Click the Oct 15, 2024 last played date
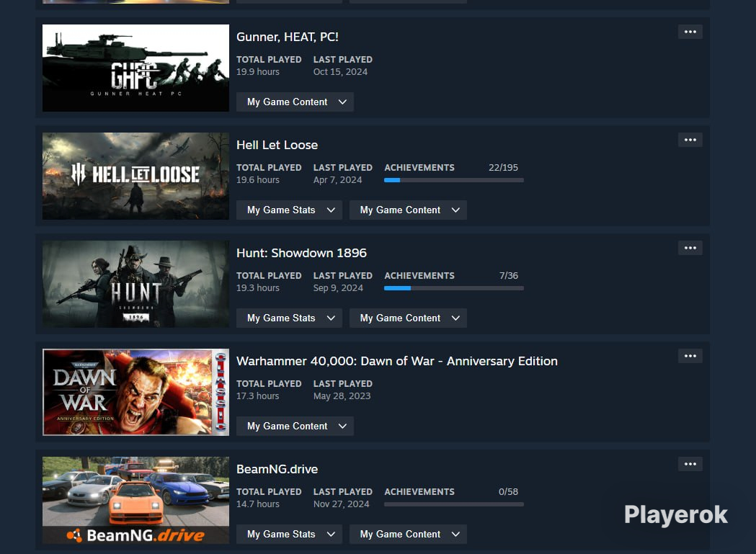756x554 pixels. click(340, 71)
